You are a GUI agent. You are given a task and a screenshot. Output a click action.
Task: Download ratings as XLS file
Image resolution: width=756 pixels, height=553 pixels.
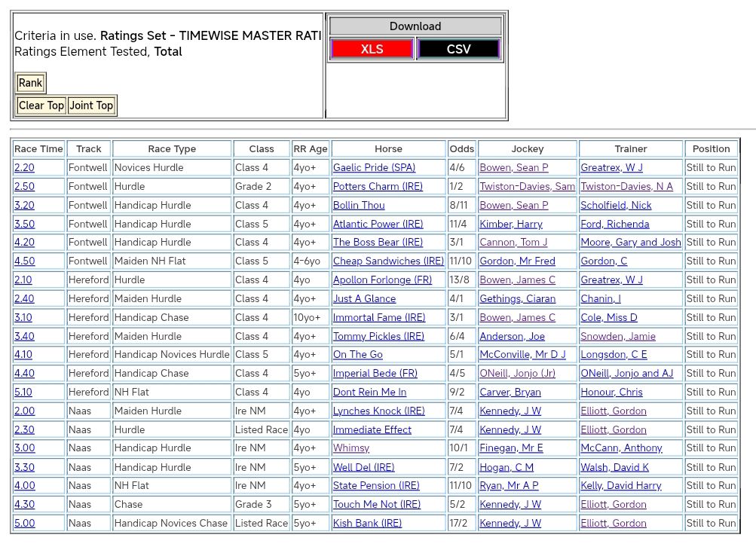point(372,49)
